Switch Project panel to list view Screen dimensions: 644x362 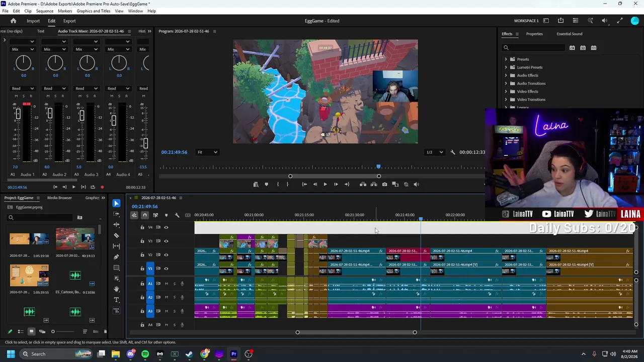pyautogui.click(x=21, y=331)
